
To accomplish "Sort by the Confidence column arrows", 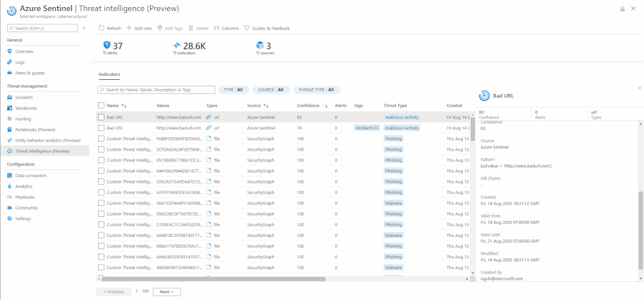I will coord(325,106).
